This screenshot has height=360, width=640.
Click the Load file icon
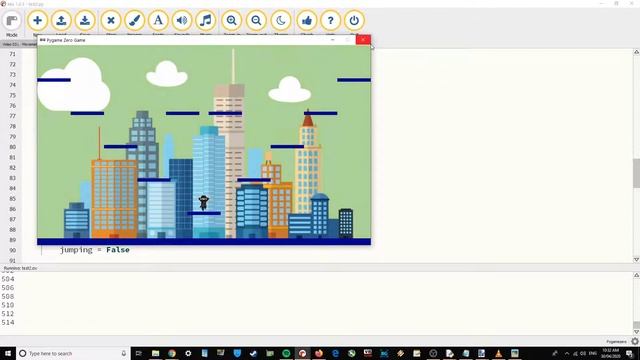(61, 20)
